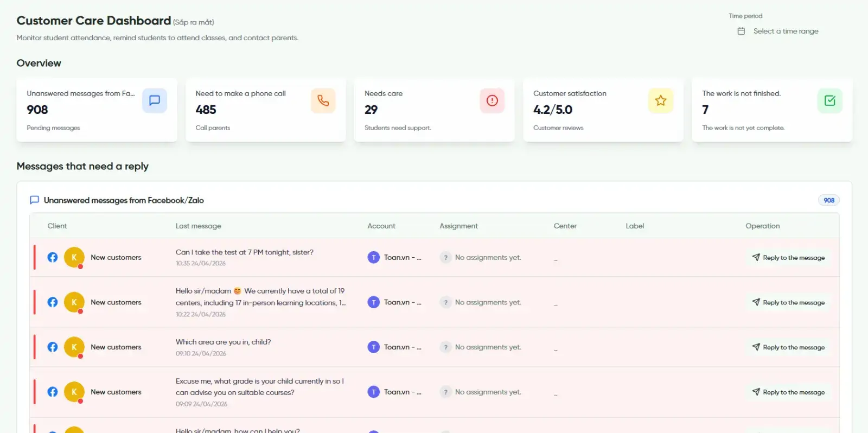Viewport: 868px width, 433px height.
Task: Click the Assignment column header
Action: coord(458,226)
